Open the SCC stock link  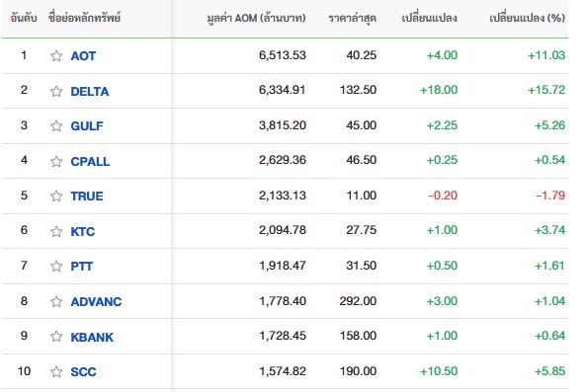pos(83,371)
